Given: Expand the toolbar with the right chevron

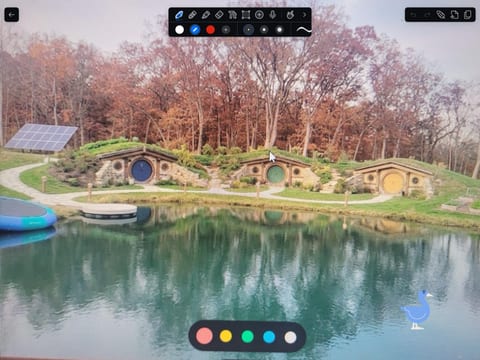Looking at the screenshot, I should tap(304, 15).
